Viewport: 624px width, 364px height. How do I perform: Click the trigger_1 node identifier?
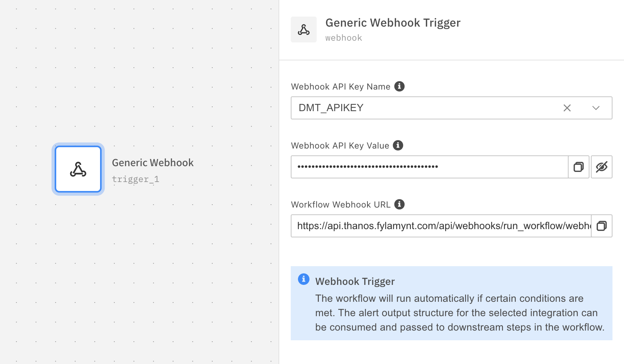click(x=135, y=179)
